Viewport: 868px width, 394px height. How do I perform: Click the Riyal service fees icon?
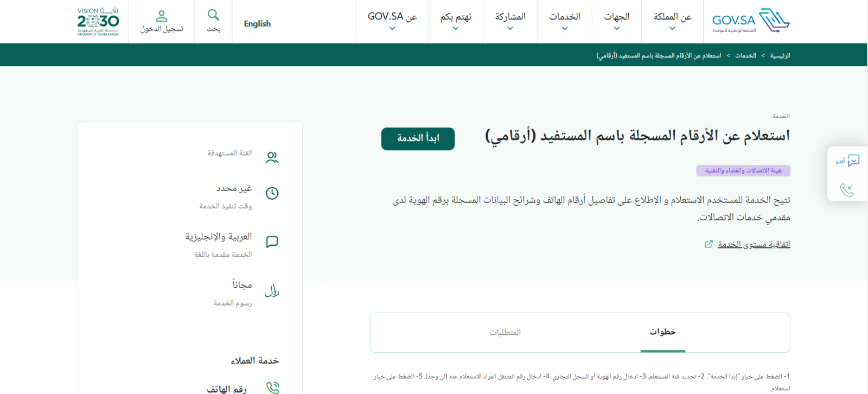[272, 290]
